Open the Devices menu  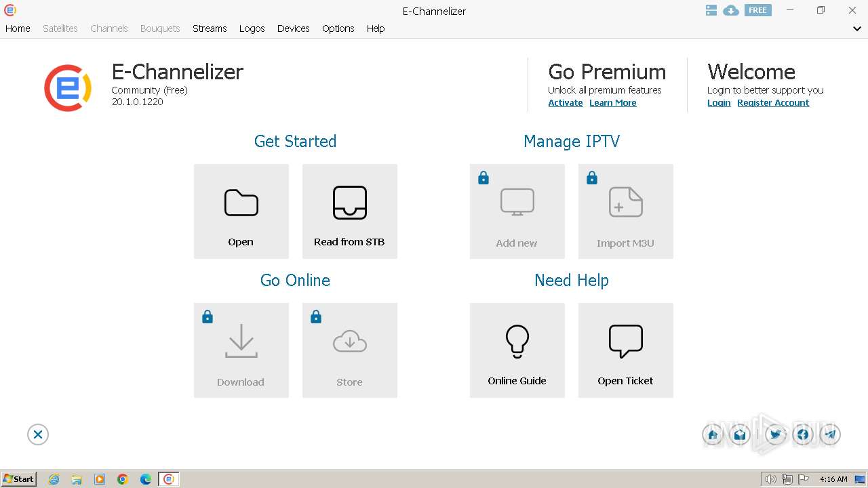click(294, 28)
